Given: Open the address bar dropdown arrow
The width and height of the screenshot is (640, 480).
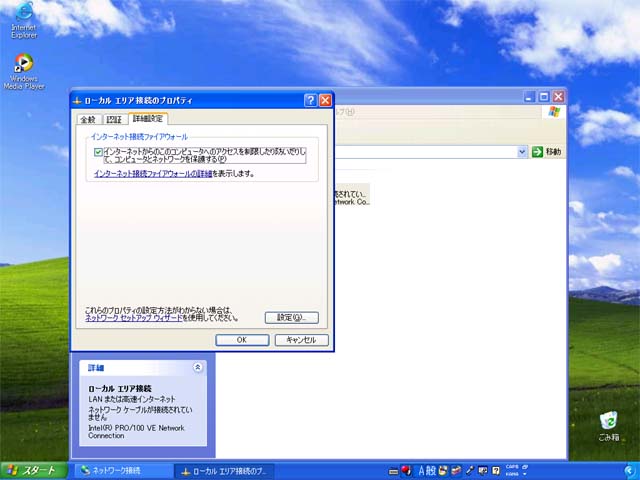Looking at the screenshot, I should (522, 152).
